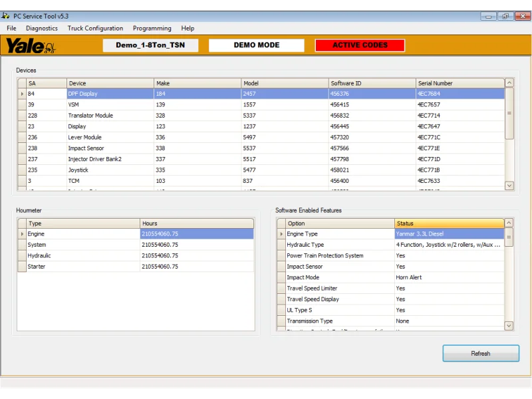Click the Status column header
This screenshot has width=532, height=399.
tap(450, 223)
